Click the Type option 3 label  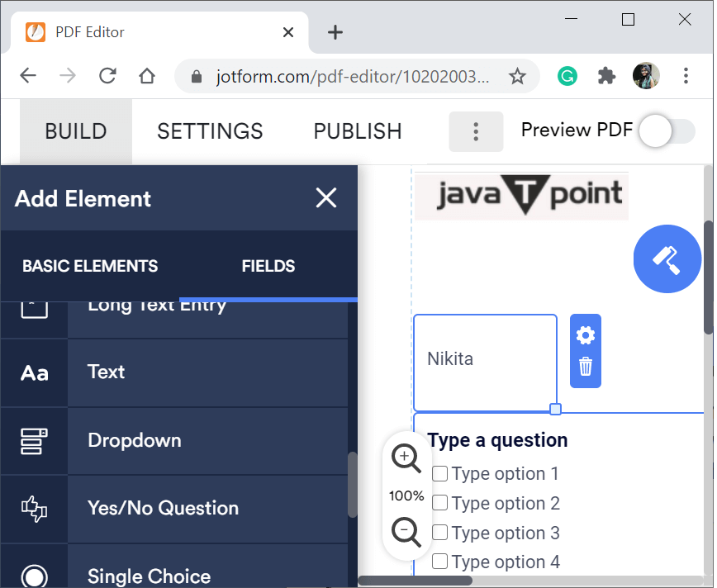click(x=506, y=533)
